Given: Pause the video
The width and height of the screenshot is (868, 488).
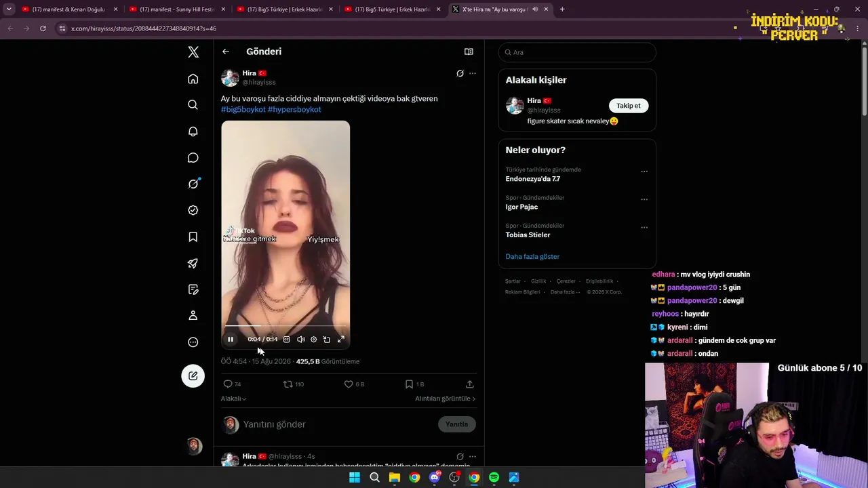Looking at the screenshot, I should click(x=231, y=340).
